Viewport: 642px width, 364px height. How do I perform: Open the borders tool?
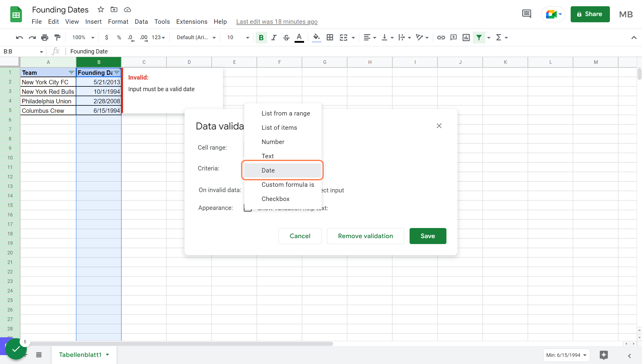[x=330, y=37]
